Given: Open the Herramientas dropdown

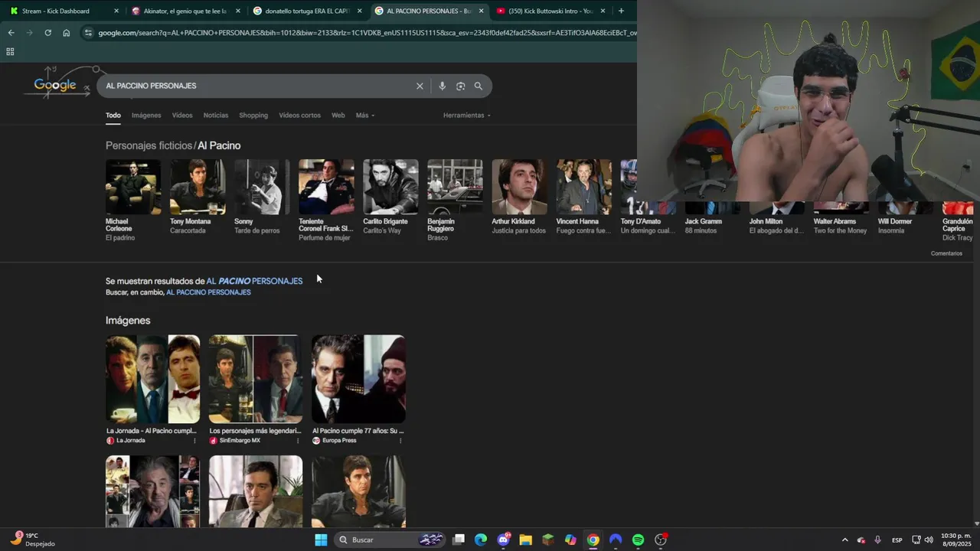Looking at the screenshot, I should [x=467, y=116].
